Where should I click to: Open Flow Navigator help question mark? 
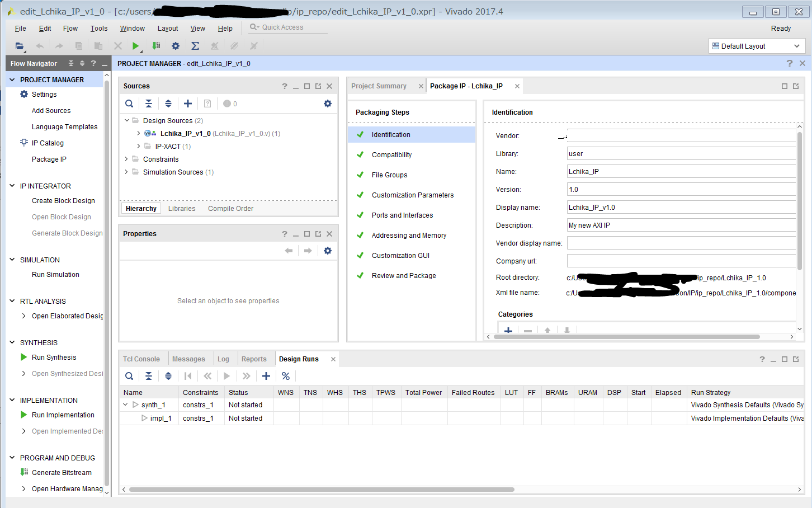[x=93, y=63]
